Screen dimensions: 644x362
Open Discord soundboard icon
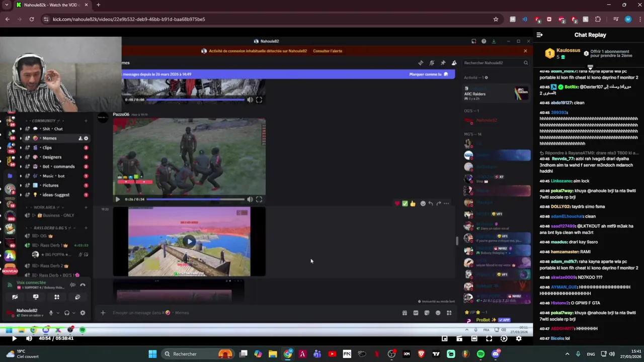point(77,297)
